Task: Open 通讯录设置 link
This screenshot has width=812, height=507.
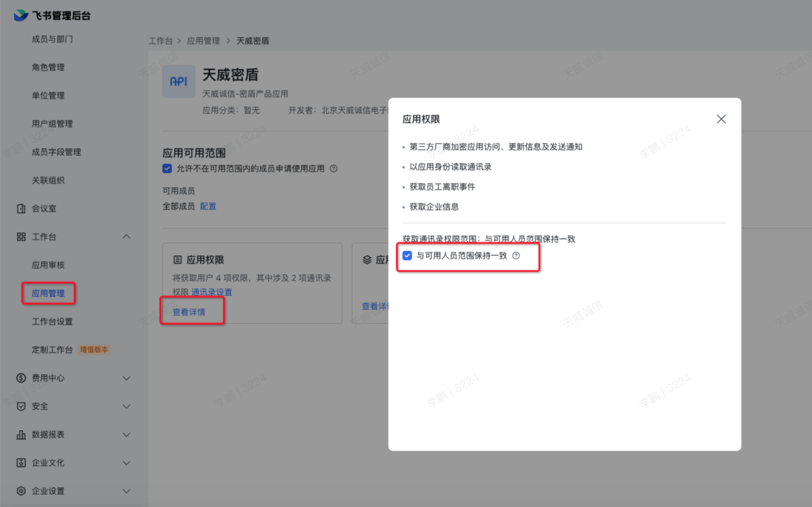Action: [x=211, y=292]
